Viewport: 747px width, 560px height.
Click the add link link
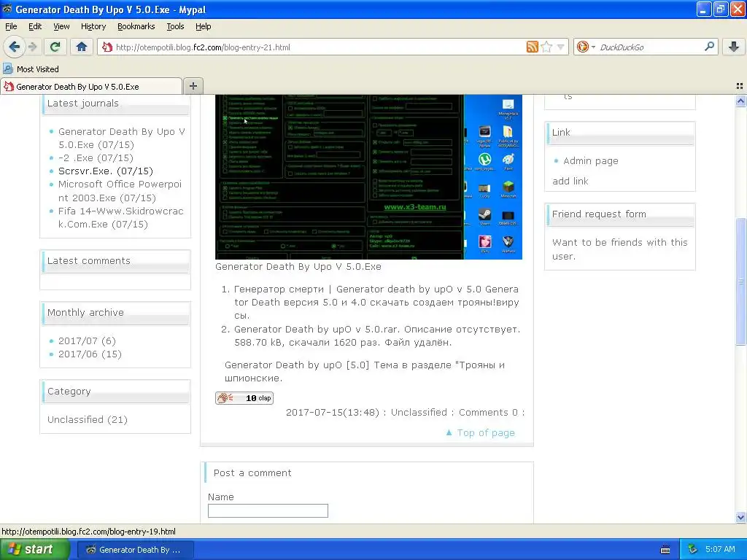[570, 181]
